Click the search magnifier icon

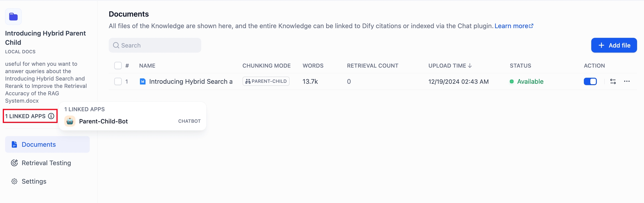click(116, 45)
